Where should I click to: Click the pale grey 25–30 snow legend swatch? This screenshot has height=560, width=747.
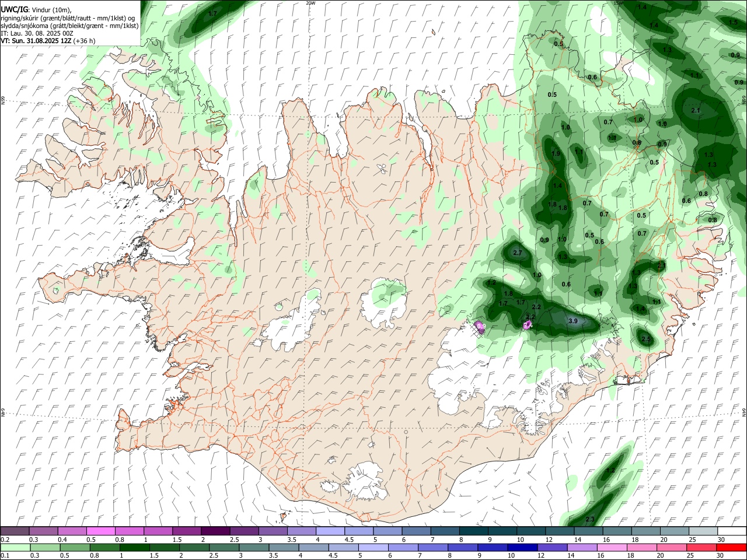(x=703, y=531)
